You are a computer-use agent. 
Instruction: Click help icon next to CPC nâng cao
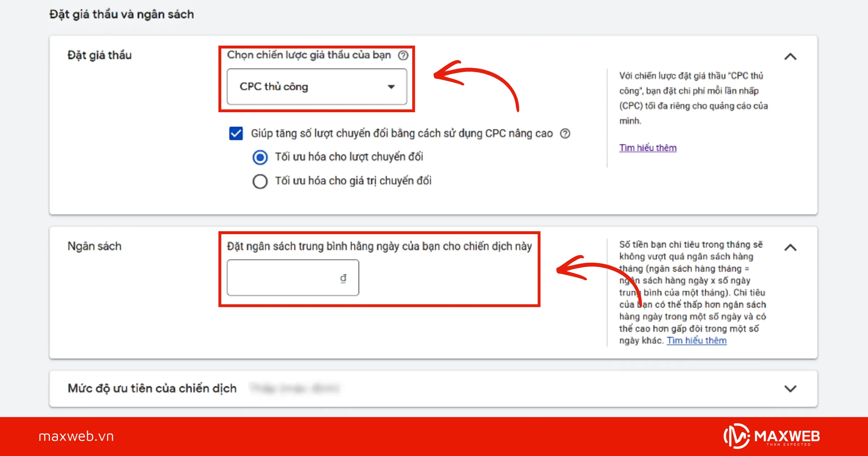[x=565, y=134]
